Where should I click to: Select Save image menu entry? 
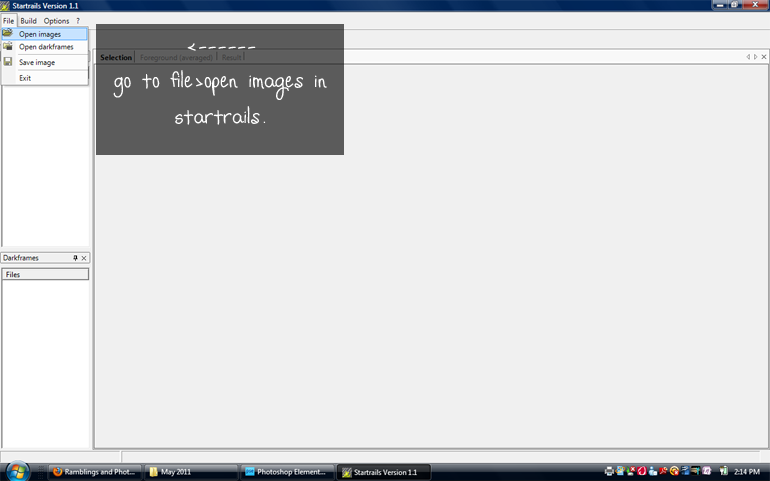(x=44, y=62)
